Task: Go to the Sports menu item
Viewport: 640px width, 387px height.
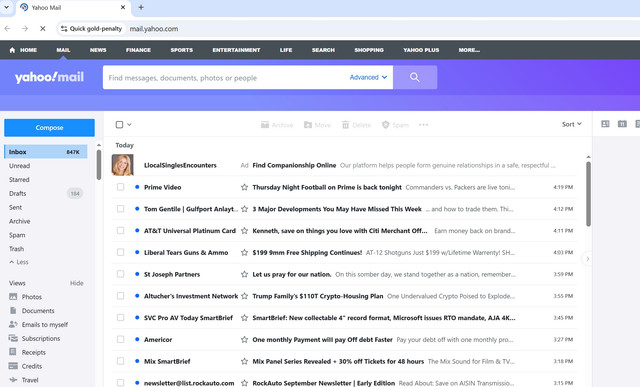Action: 182,50
